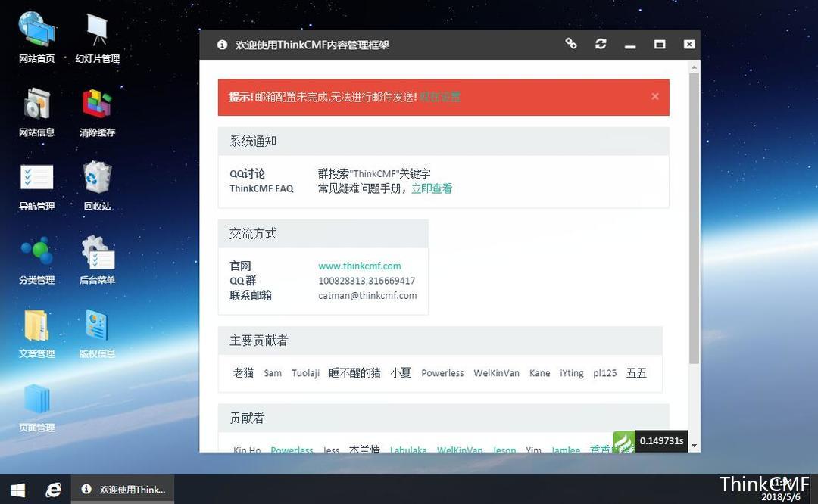
Task: Select the 欢迎使用Think... taskbar tab
Action: pyautogui.click(x=123, y=490)
